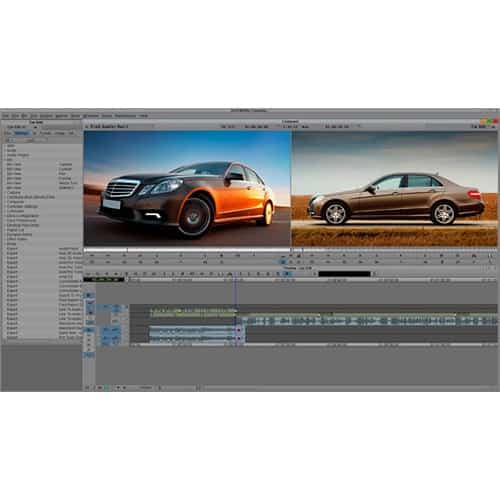This screenshot has width=500, height=500.
Task: Switch to the Bins tab in project window
Action: click(8, 133)
